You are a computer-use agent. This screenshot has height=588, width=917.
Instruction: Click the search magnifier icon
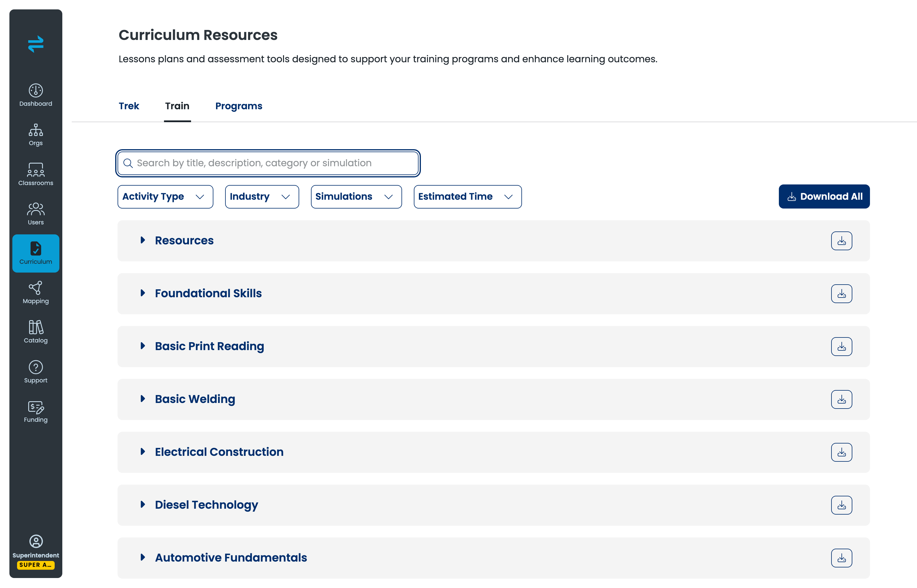pyautogui.click(x=128, y=163)
